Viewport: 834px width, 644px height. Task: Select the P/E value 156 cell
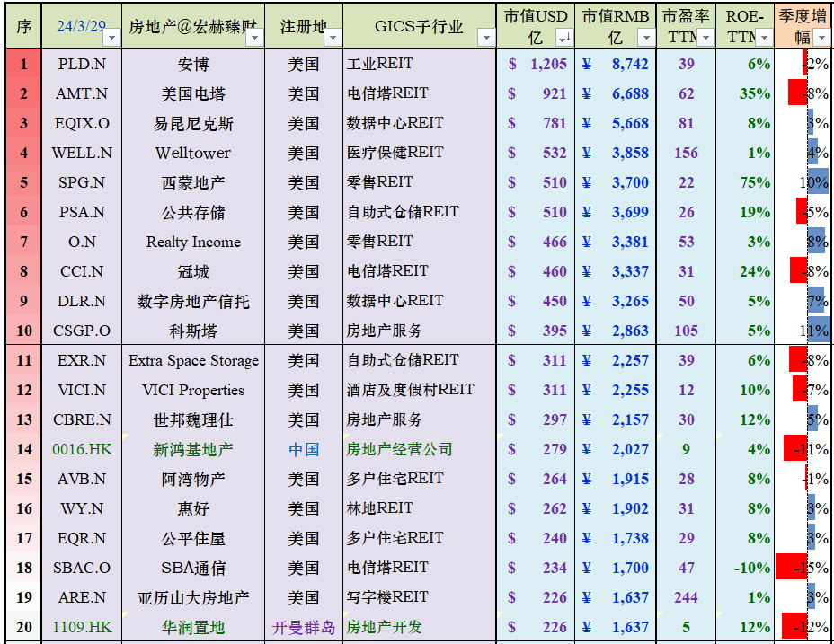click(x=686, y=154)
